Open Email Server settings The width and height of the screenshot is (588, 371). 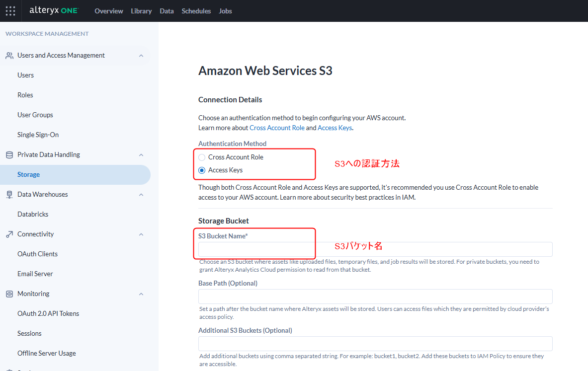(35, 274)
